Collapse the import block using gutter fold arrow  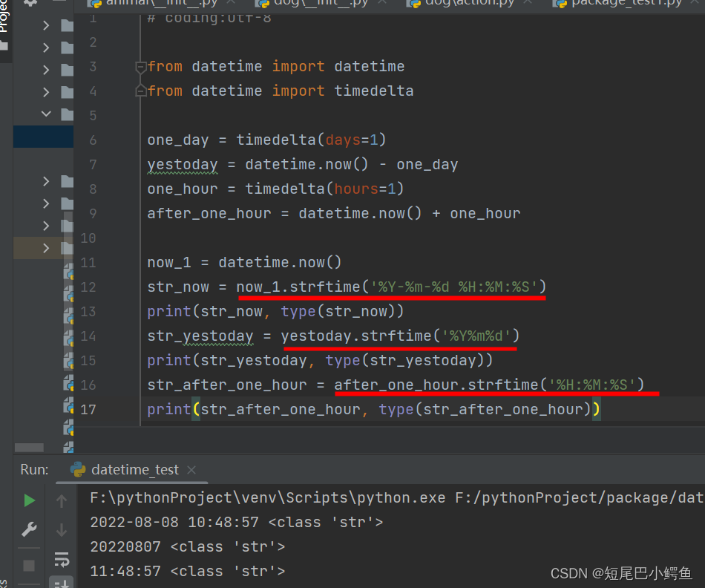140,66
